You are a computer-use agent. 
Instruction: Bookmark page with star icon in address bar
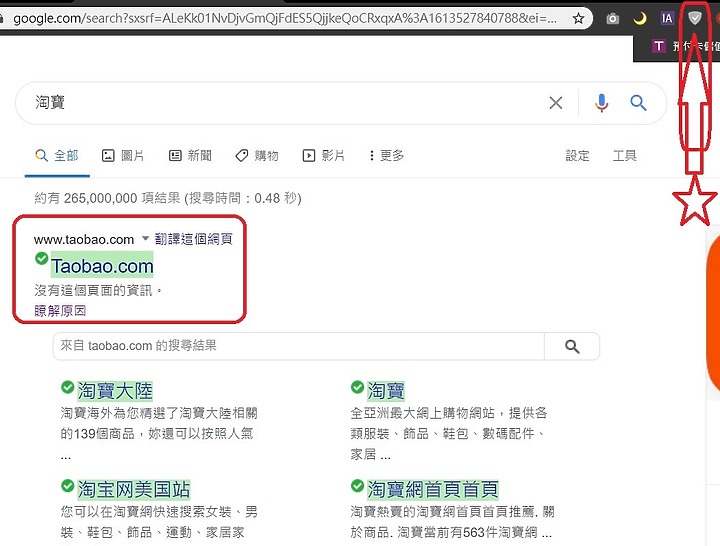point(579,18)
